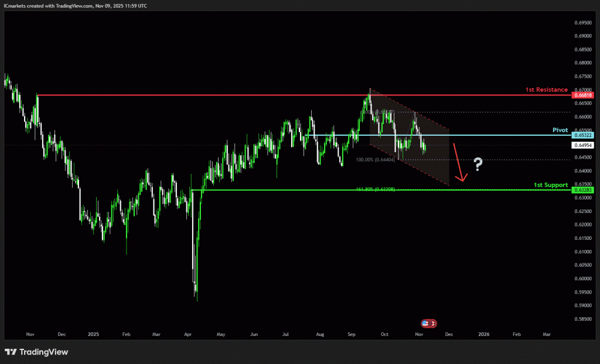Click the white 0.64954 current price tag
600x364 pixels.
(x=582, y=145)
